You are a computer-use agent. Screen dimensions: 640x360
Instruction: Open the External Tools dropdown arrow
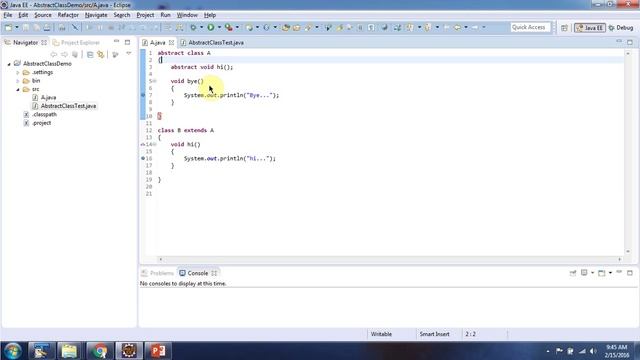tap(237, 27)
